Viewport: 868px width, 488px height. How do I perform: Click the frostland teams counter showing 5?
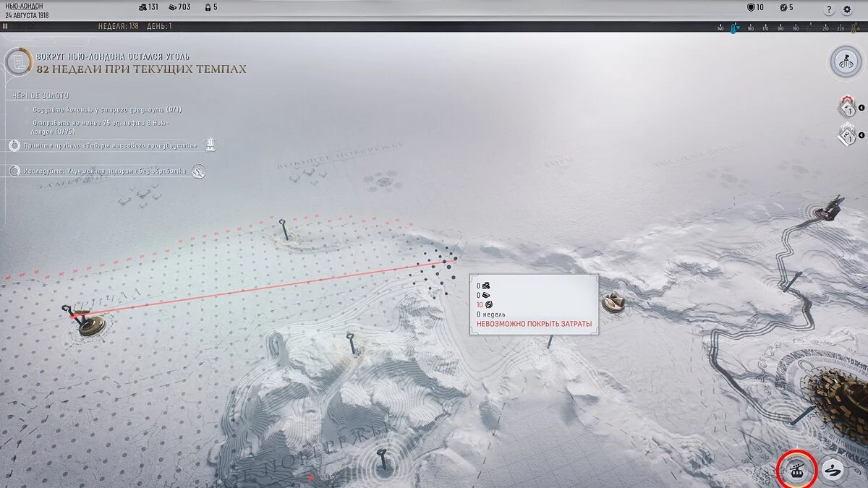(786, 7)
